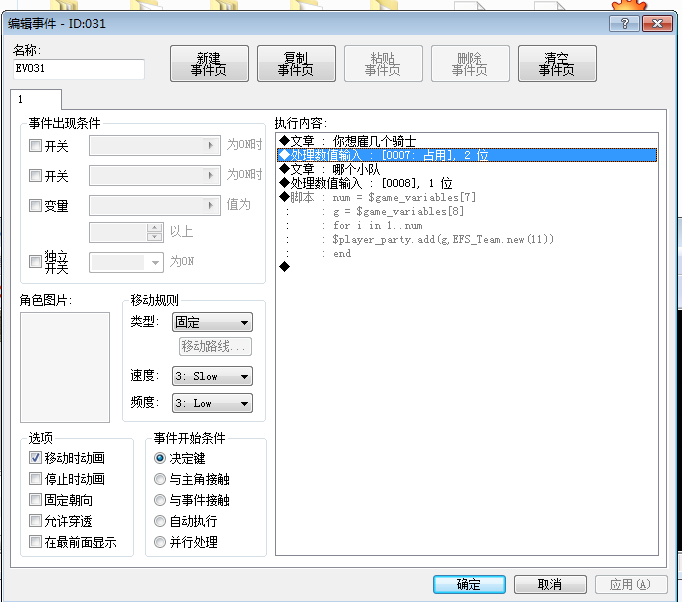Enable the first 开关 condition checkbox
Viewport: 682px width, 602px height.
pyautogui.click(x=35, y=145)
